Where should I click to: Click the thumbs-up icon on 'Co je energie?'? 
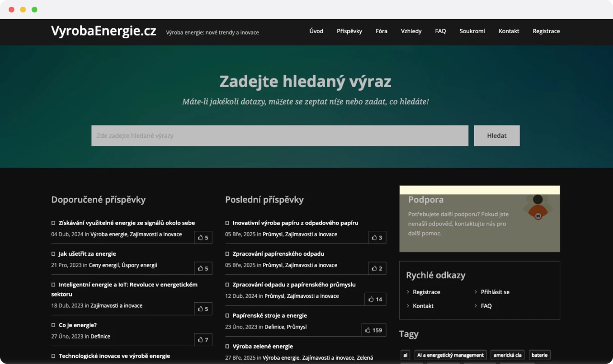click(203, 339)
